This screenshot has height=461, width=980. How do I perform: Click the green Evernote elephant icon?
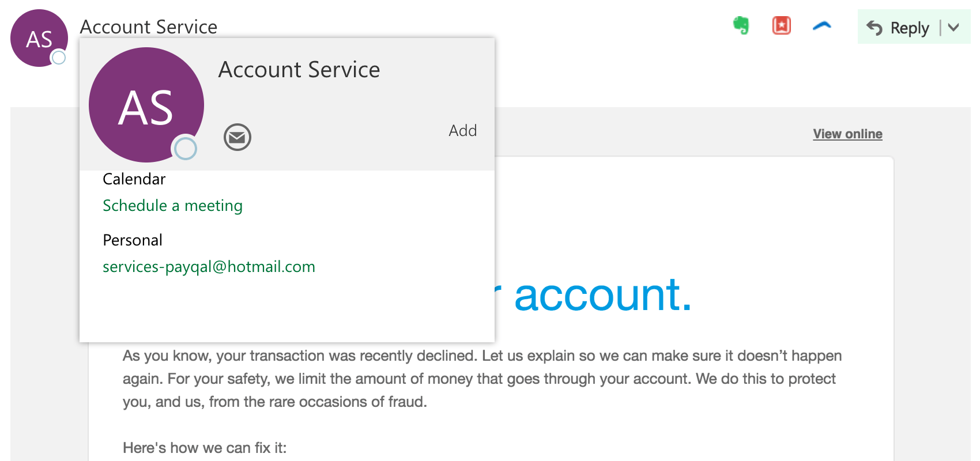tap(741, 25)
